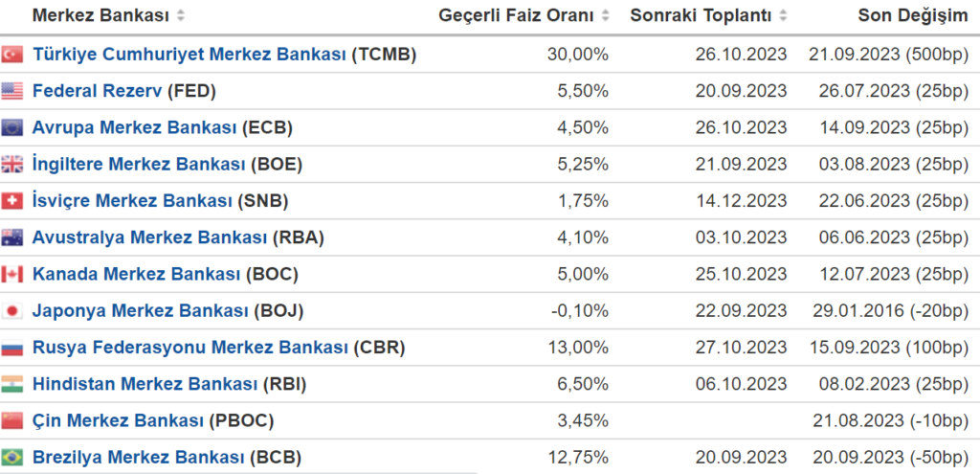
Task: Sort by Merkez Bankası column arrows
Action: [182, 16]
